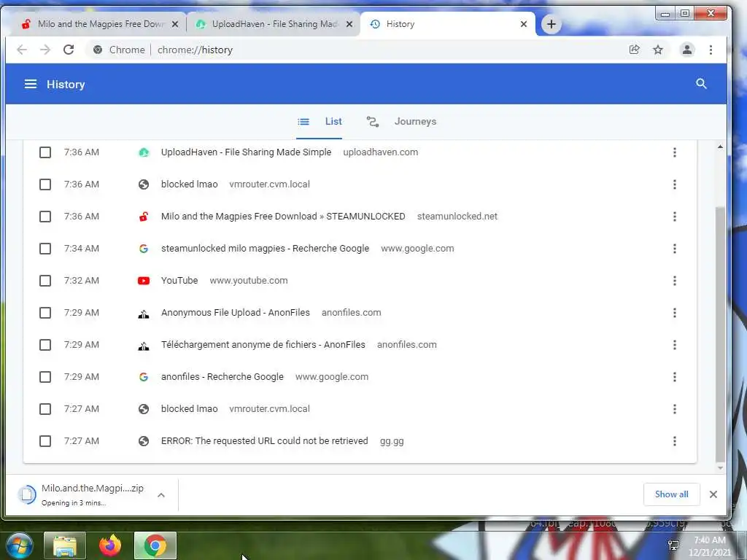This screenshot has width=747, height=560.
Task: Open more actions for Téléchargement anonyme entry
Action: coord(675,345)
